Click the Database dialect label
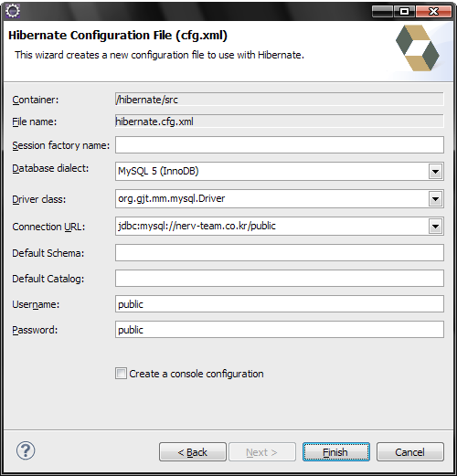 point(50,168)
